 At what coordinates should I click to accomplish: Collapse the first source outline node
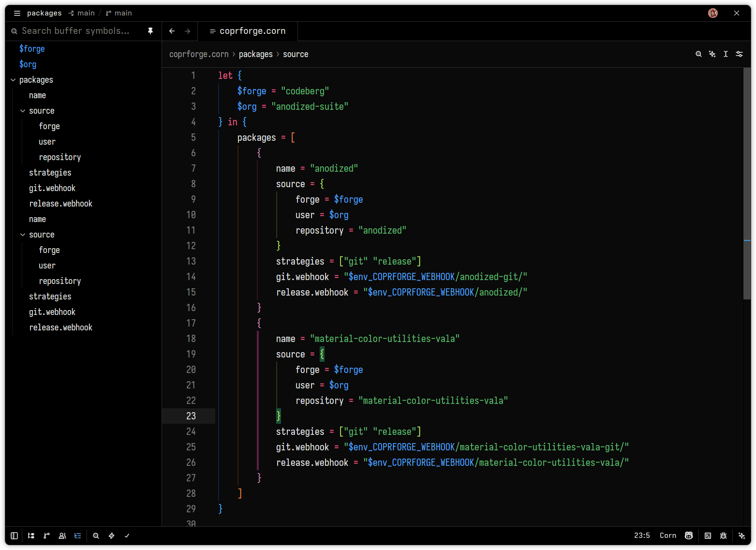23,111
